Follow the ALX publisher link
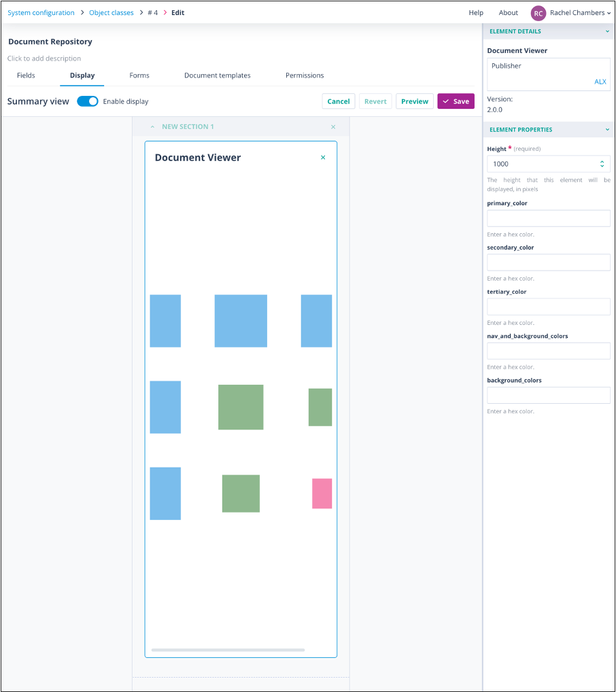The image size is (616, 692). 600,82
